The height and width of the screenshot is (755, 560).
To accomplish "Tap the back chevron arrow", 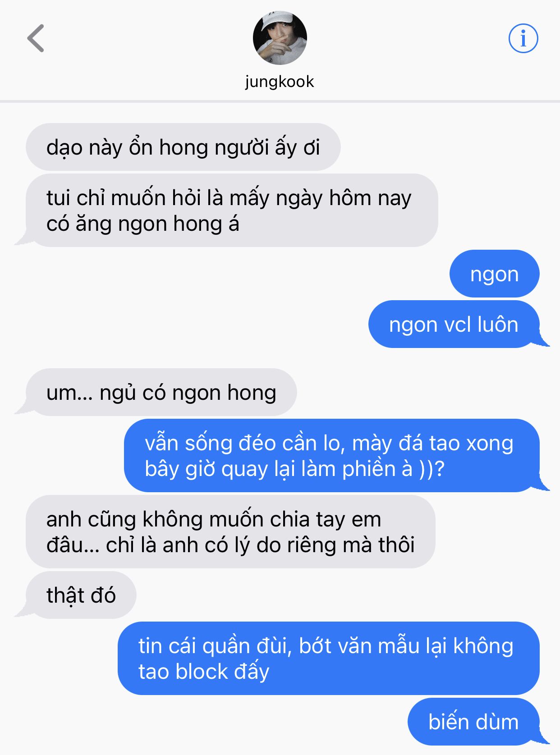I will [x=36, y=38].
